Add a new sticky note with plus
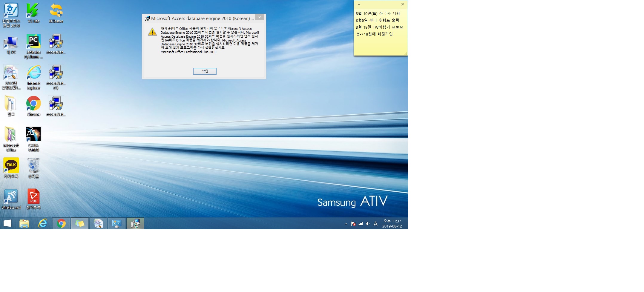Screen dimensions: 644x292 [359, 4]
